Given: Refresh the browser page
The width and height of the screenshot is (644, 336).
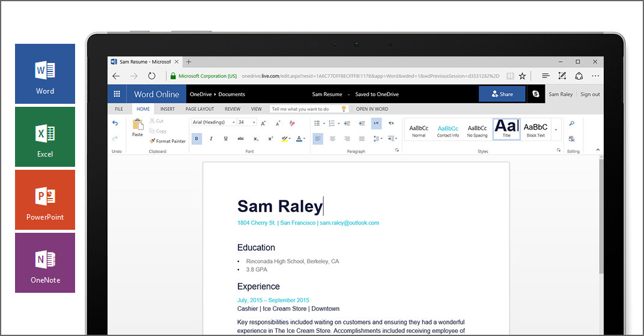Looking at the screenshot, I should coord(151,76).
